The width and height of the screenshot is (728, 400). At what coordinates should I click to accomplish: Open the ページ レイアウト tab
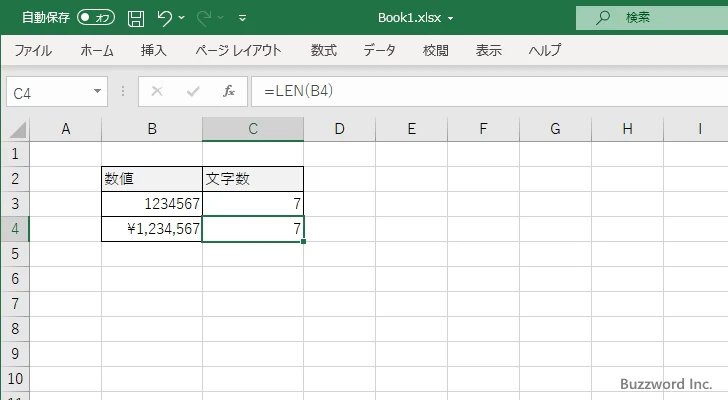pyautogui.click(x=238, y=50)
